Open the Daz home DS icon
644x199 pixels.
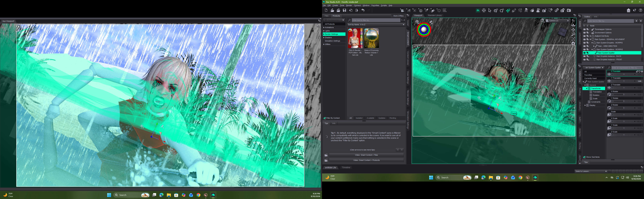tap(629, 10)
